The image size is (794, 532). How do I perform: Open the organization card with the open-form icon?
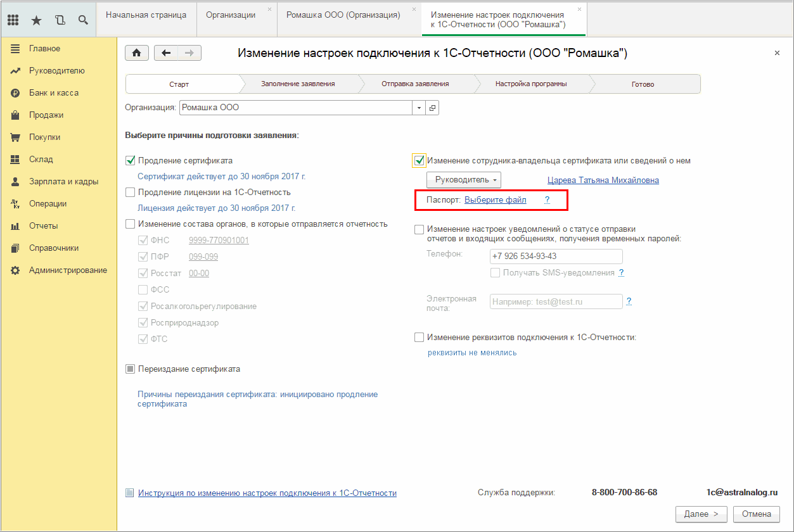point(433,108)
